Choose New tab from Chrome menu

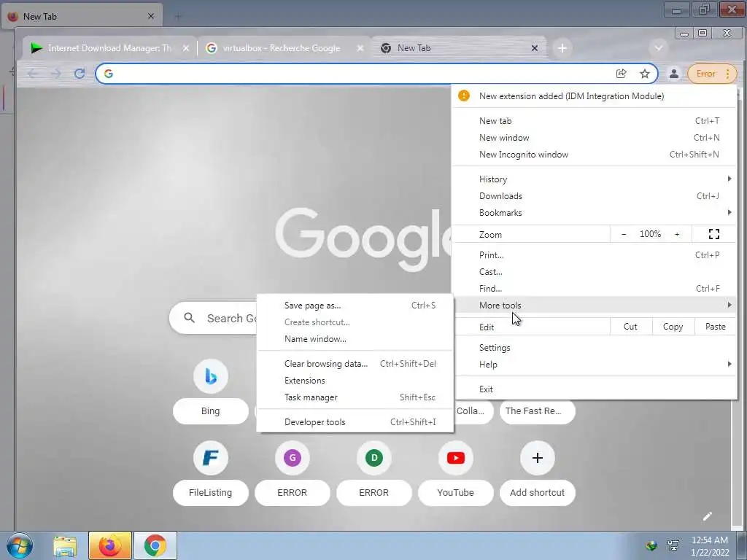tap(594, 121)
